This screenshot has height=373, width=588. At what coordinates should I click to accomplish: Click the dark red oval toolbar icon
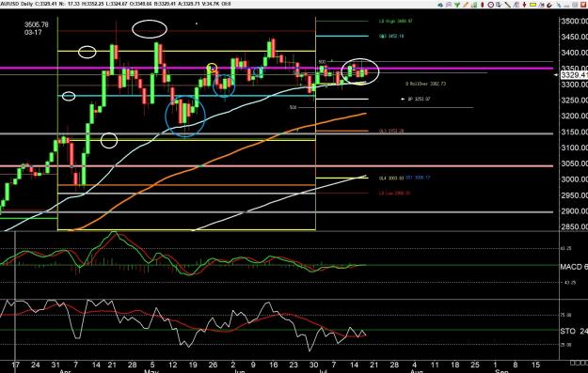pos(483,5)
